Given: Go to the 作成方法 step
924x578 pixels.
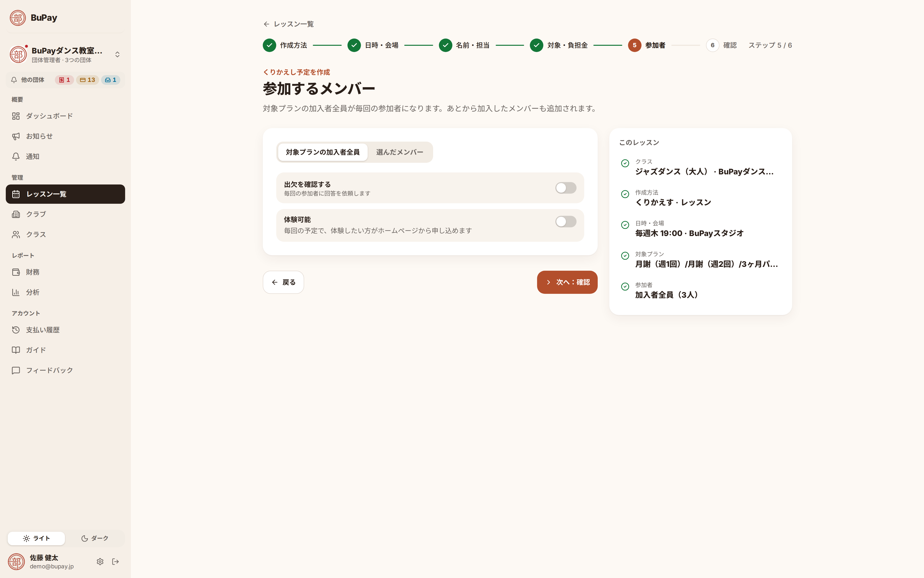Looking at the screenshot, I should pos(285,45).
